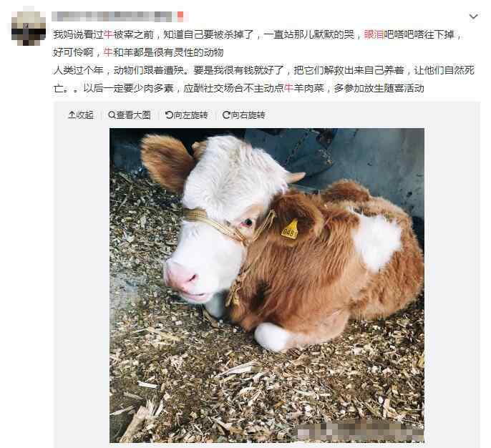This screenshot has height=448, width=491.
Task: Click the calf's pink nose in image
Action: [182, 276]
